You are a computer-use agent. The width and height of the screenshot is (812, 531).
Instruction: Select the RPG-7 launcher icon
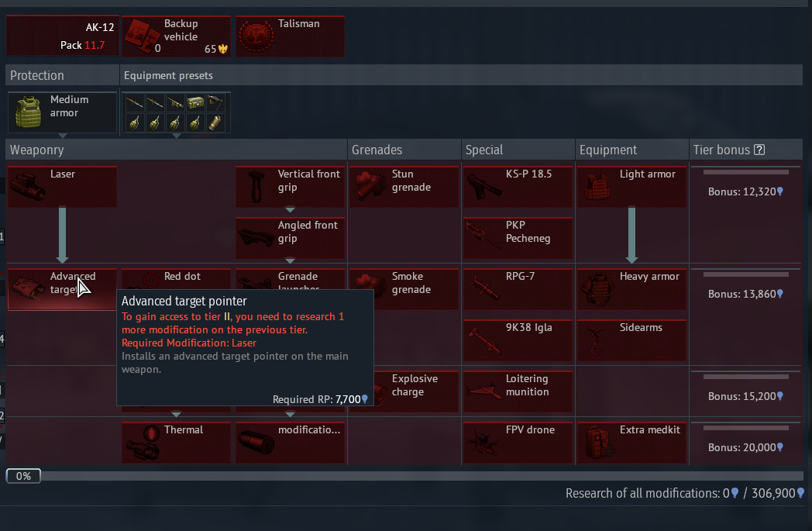coord(484,289)
